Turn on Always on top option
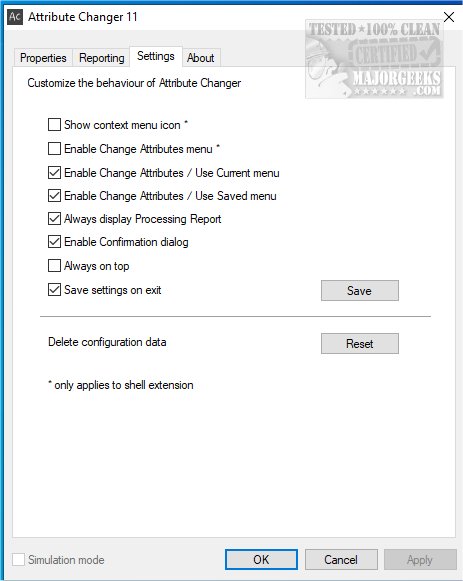The height and width of the screenshot is (581, 463). [x=54, y=266]
